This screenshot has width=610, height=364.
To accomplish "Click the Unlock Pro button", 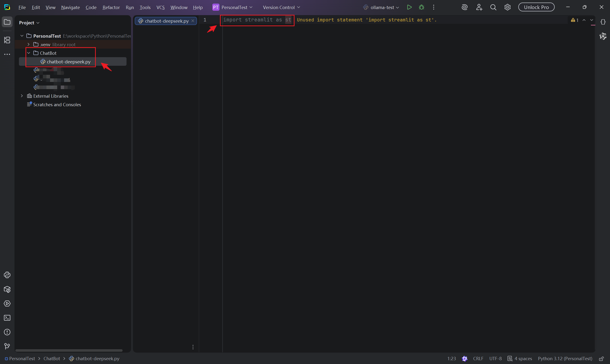I will pyautogui.click(x=536, y=7).
